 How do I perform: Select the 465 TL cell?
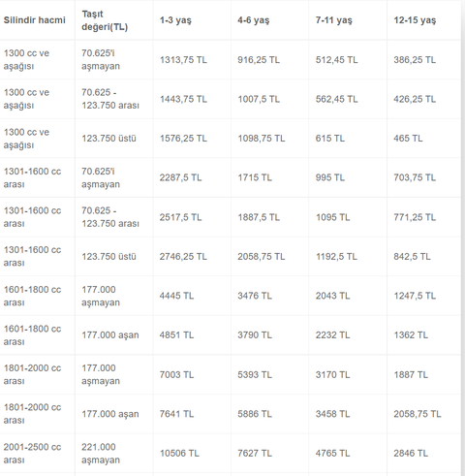tap(408, 139)
